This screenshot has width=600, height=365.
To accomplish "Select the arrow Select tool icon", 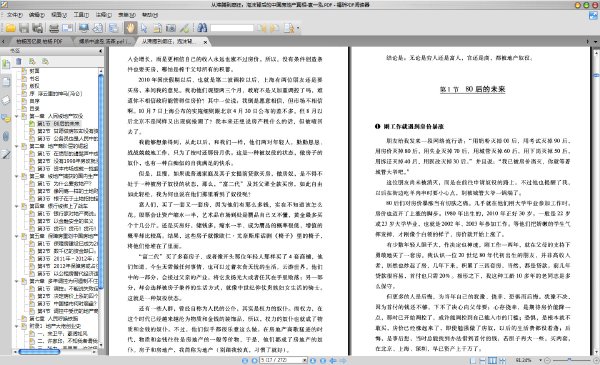I will point(144,28).
